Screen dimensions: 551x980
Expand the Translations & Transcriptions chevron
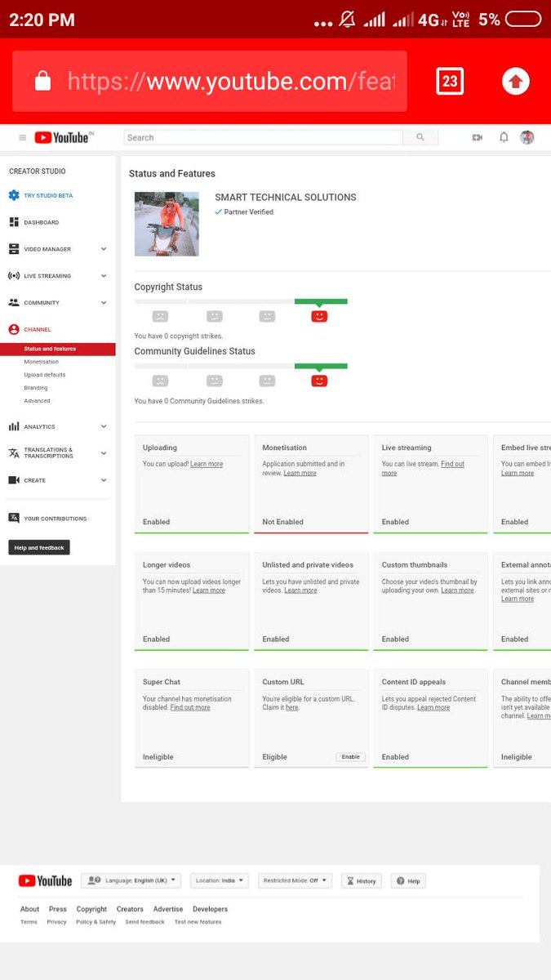coord(104,453)
